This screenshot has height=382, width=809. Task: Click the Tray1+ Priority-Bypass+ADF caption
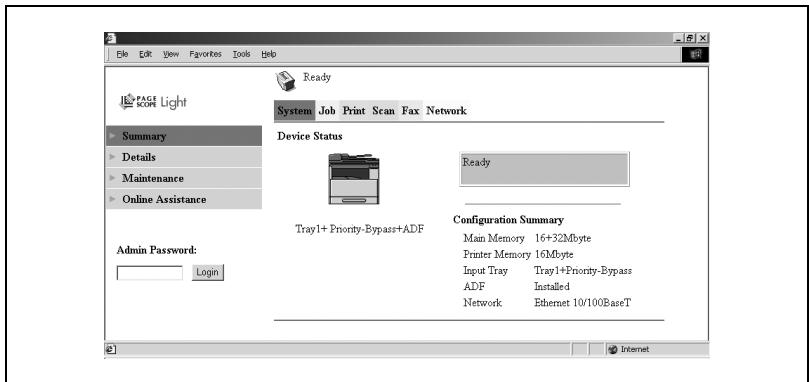pos(360,229)
